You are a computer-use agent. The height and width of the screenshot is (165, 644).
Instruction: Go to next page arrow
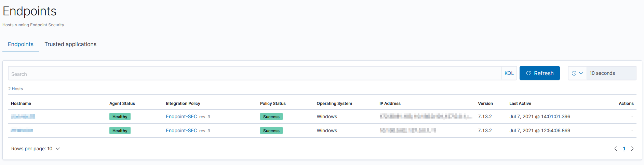click(x=632, y=149)
